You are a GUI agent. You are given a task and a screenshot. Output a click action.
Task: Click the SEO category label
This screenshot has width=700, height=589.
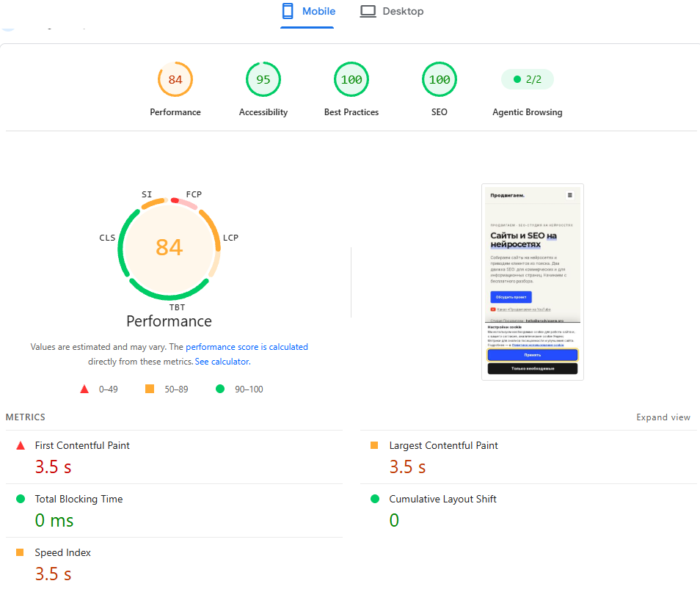pyautogui.click(x=440, y=112)
